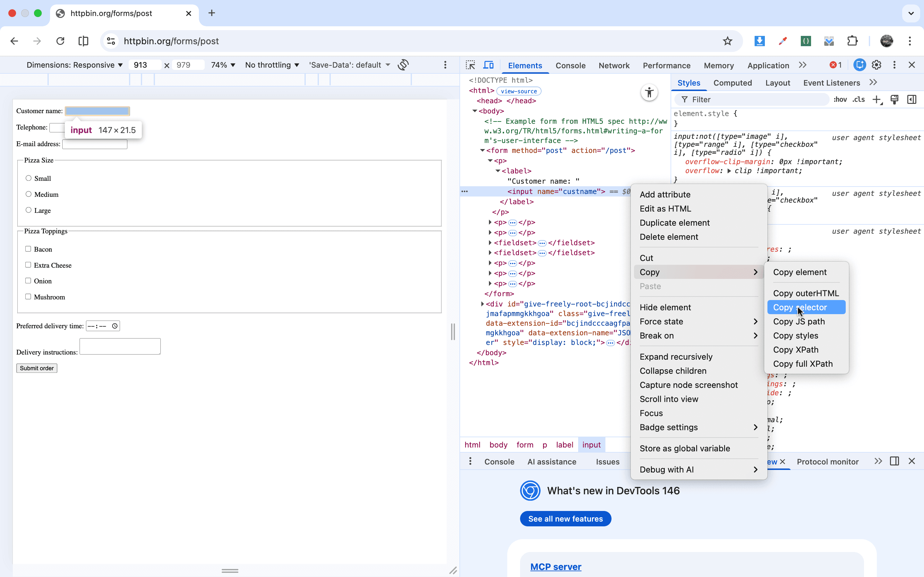
Task: Switch to the Console tab
Action: point(570,65)
